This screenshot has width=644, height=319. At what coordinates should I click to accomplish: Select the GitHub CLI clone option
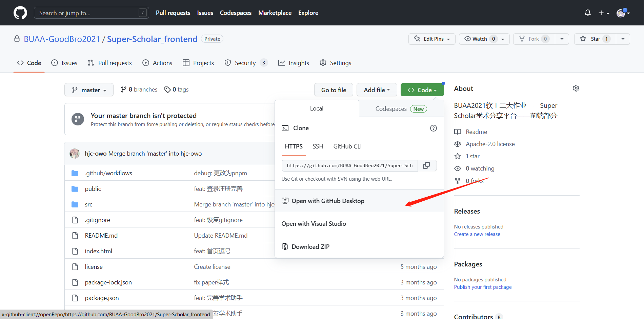(347, 146)
